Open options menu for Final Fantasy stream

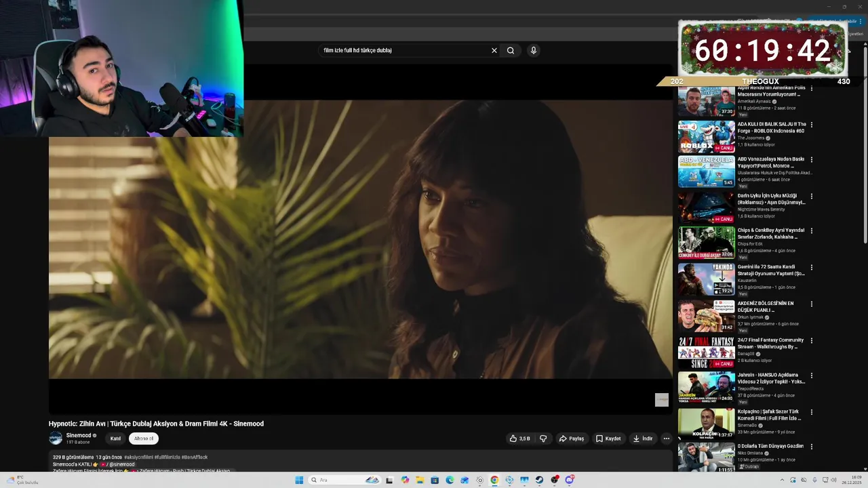tap(812, 341)
